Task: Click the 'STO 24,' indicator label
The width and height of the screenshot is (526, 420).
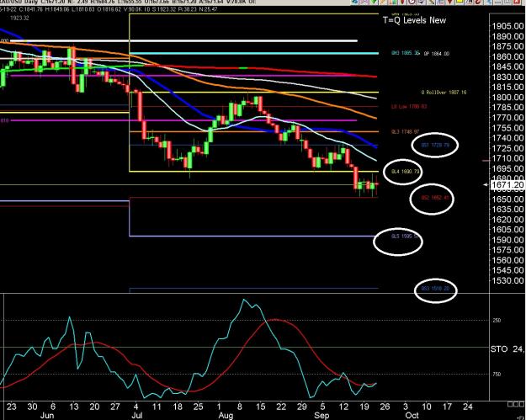Action: point(507,349)
